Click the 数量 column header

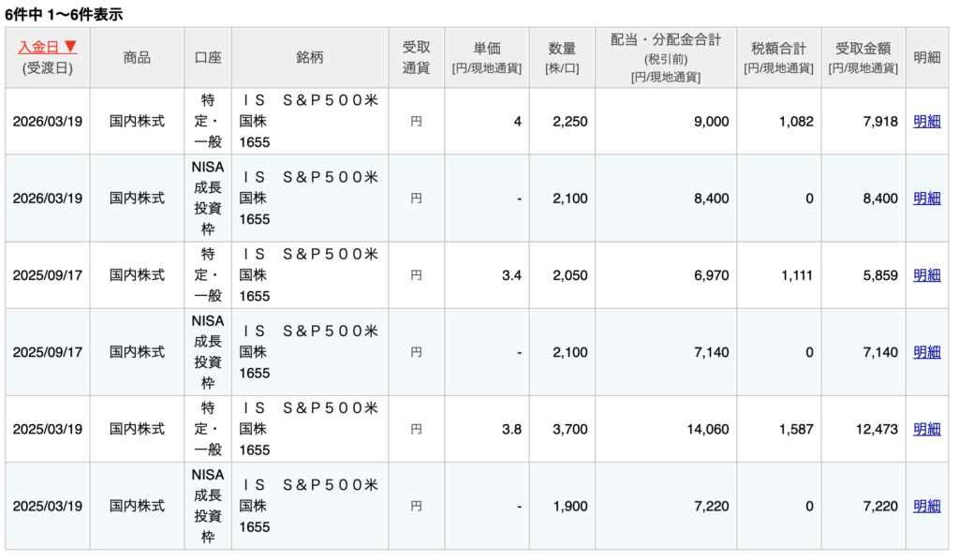[562, 57]
